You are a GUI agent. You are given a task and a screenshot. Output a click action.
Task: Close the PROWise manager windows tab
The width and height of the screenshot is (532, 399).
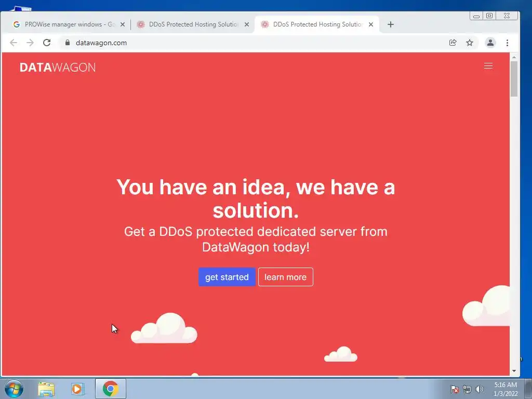pos(123,24)
